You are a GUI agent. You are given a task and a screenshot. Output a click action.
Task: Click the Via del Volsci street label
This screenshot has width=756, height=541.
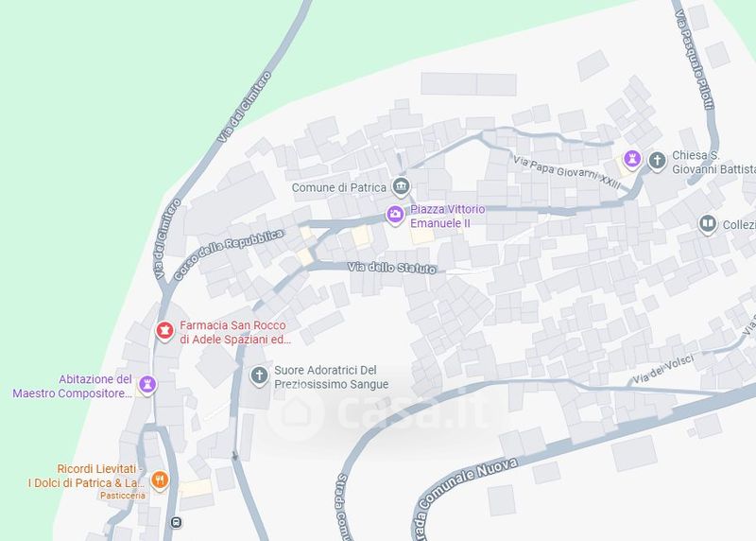pyautogui.click(x=663, y=369)
